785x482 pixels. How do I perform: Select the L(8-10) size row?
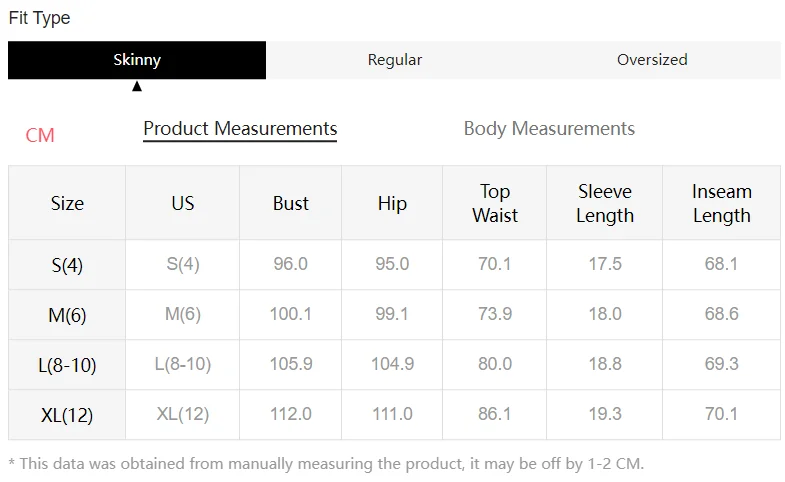[x=67, y=365]
